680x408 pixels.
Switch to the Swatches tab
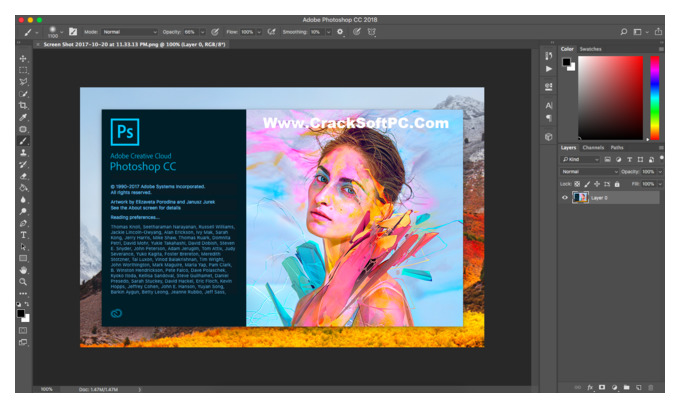pyautogui.click(x=590, y=49)
